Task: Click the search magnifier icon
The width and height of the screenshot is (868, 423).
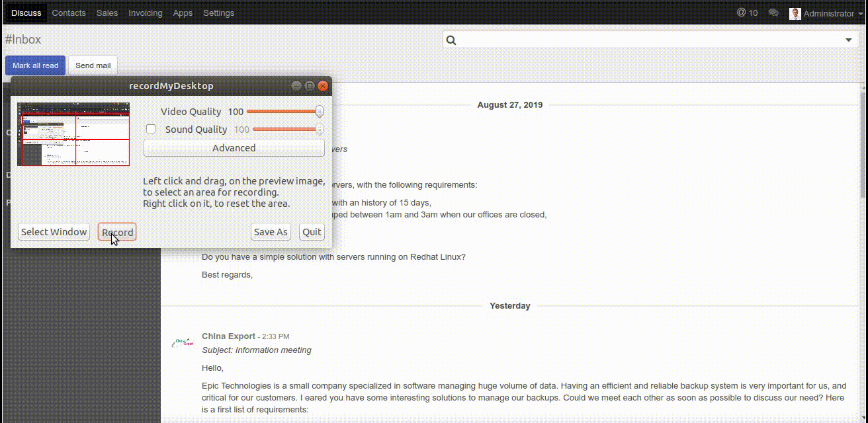Action: (451, 40)
